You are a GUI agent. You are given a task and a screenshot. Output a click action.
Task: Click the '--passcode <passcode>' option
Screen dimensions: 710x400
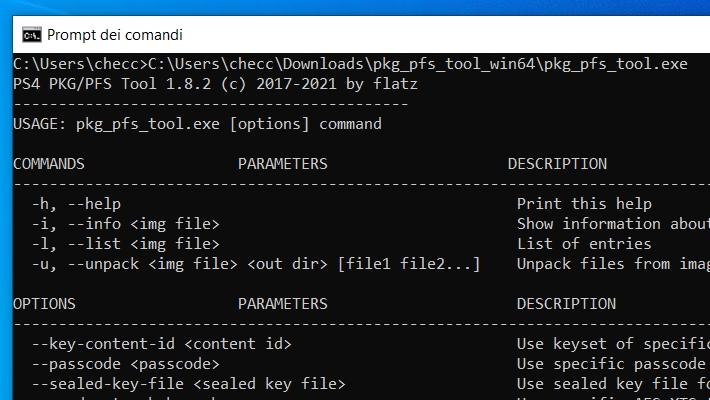click(x=125, y=364)
